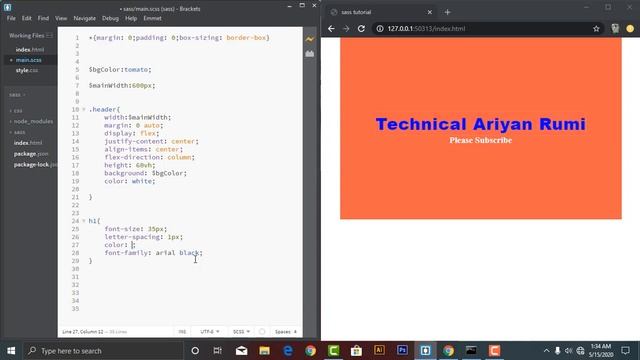
Task: Toggle INS insert mode in the status bar
Action: tap(182, 332)
